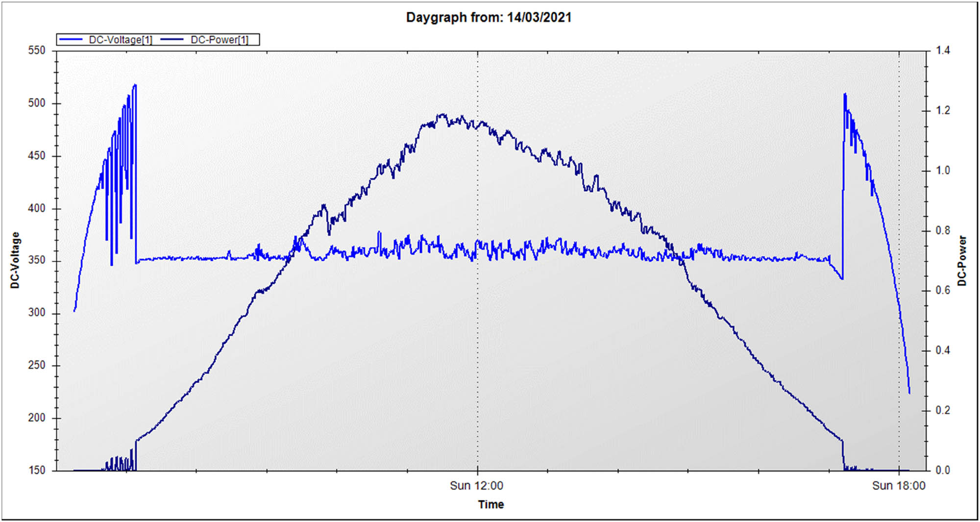Click the DC-Voltage[1] legend entry
980x522 pixels.
pos(105,40)
